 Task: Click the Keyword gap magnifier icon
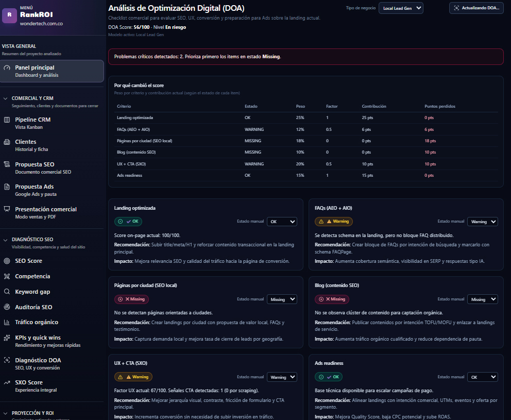7,292
